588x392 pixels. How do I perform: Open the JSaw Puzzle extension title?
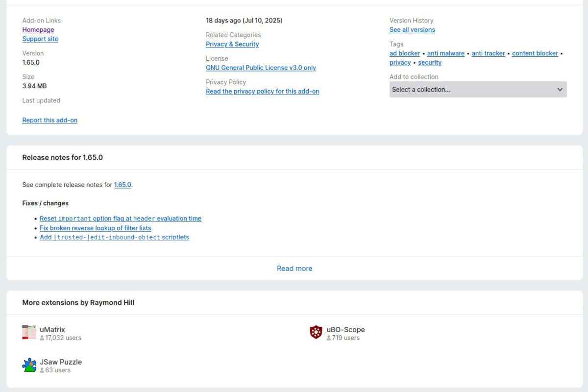coord(61,362)
